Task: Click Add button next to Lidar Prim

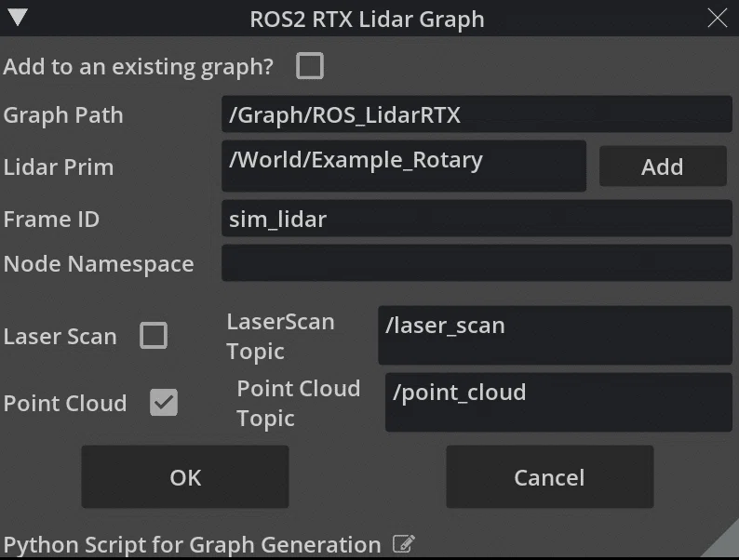Action: coord(663,167)
